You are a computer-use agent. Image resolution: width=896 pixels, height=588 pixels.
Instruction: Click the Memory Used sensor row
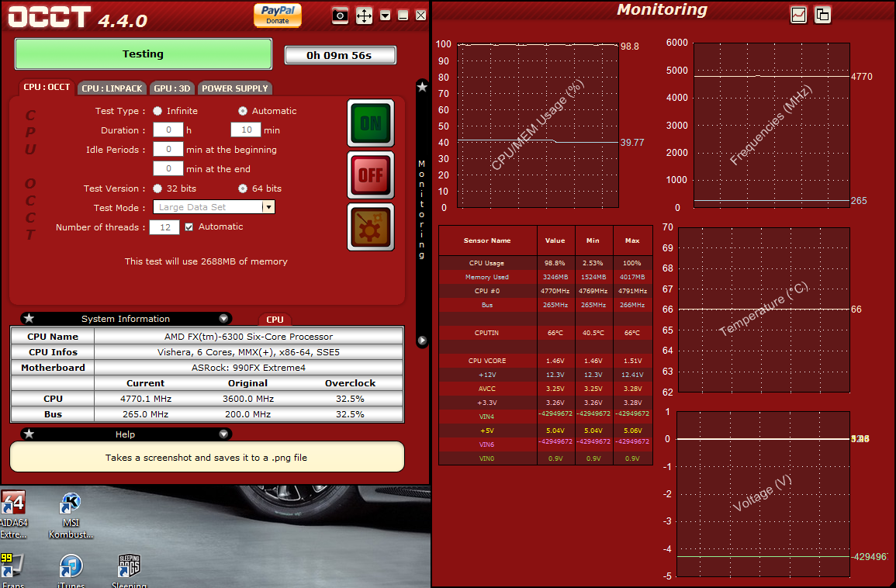coord(545,277)
